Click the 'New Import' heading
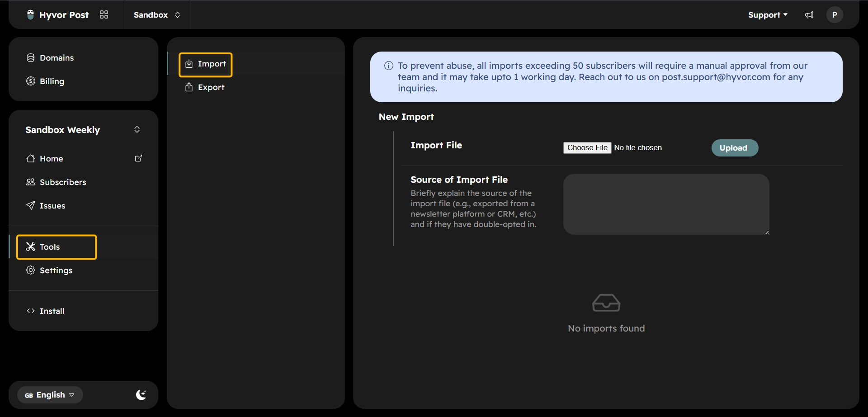The height and width of the screenshot is (417, 868). [406, 117]
